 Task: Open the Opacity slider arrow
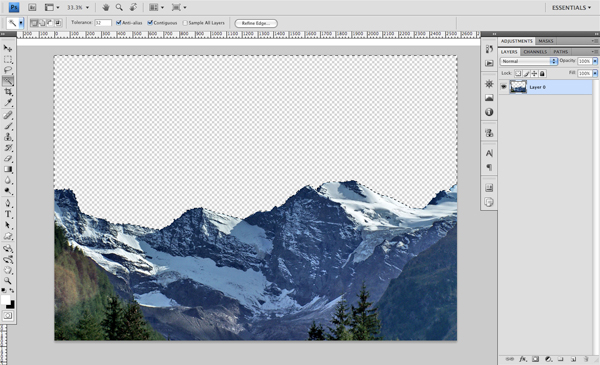[x=595, y=61]
